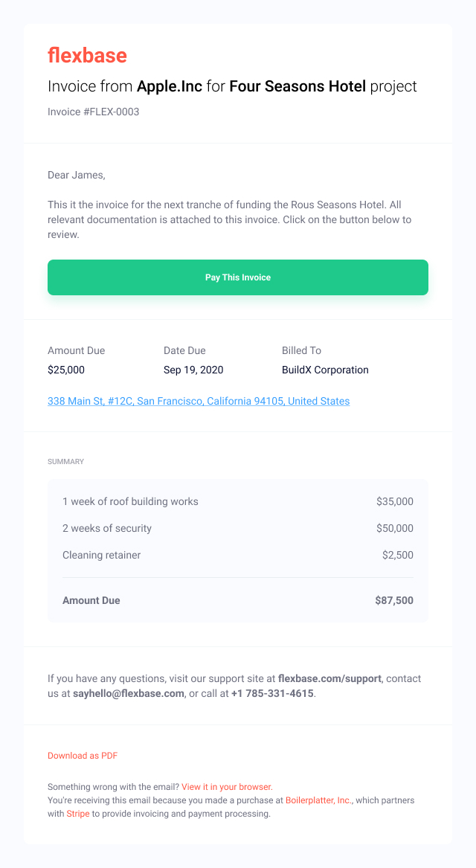Click the $25,000 amount due value
Viewport: 476px width, 868px height.
coord(66,370)
